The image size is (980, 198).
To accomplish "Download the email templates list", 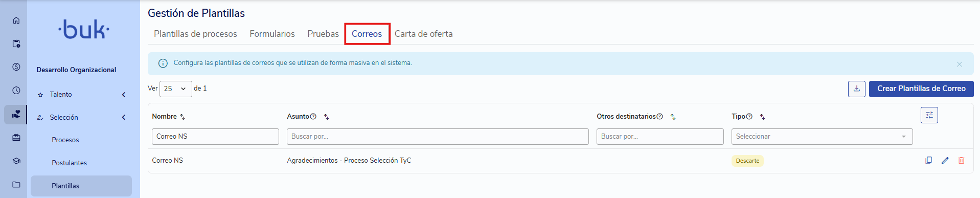I will pos(857,89).
